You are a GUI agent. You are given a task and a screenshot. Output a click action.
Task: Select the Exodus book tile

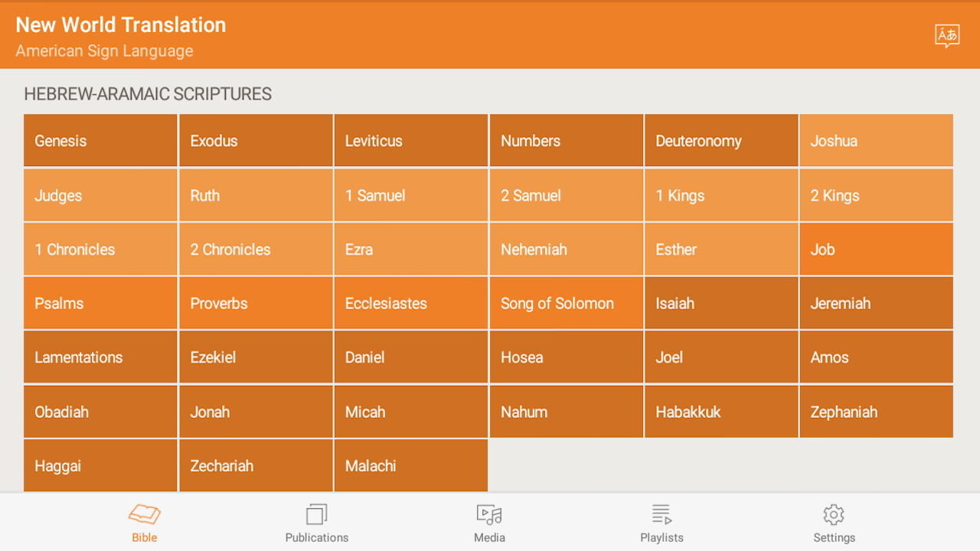(256, 141)
